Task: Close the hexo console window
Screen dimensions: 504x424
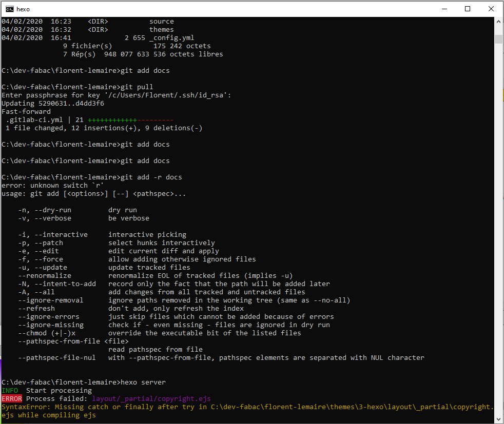Action: click(x=491, y=9)
